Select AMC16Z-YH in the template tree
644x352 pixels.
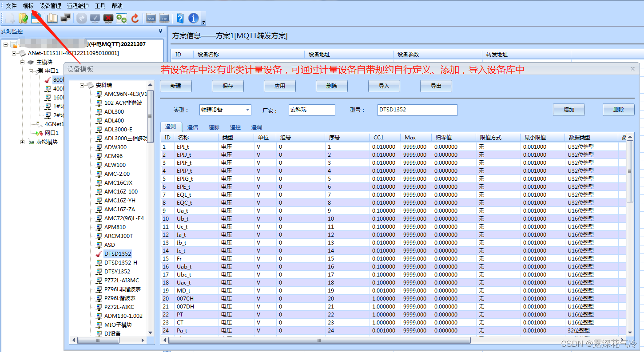pos(120,201)
